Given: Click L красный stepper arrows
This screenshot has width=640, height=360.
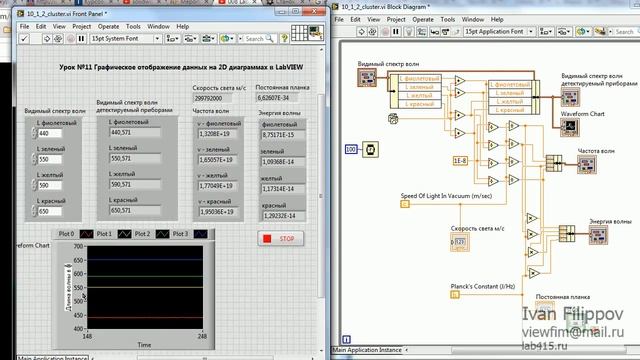Looking at the screenshot, I should click(35, 211).
